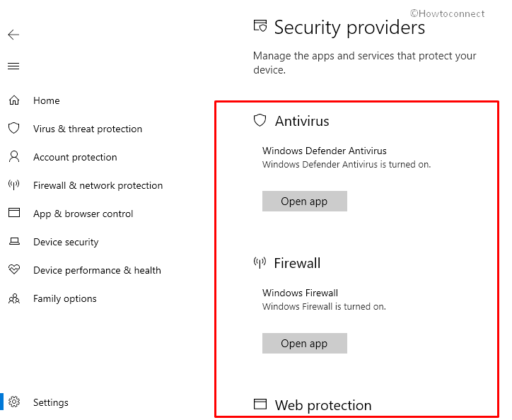Click the back arrow button
The width and height of the screenshot is (512, 420).
click(13, 35)
